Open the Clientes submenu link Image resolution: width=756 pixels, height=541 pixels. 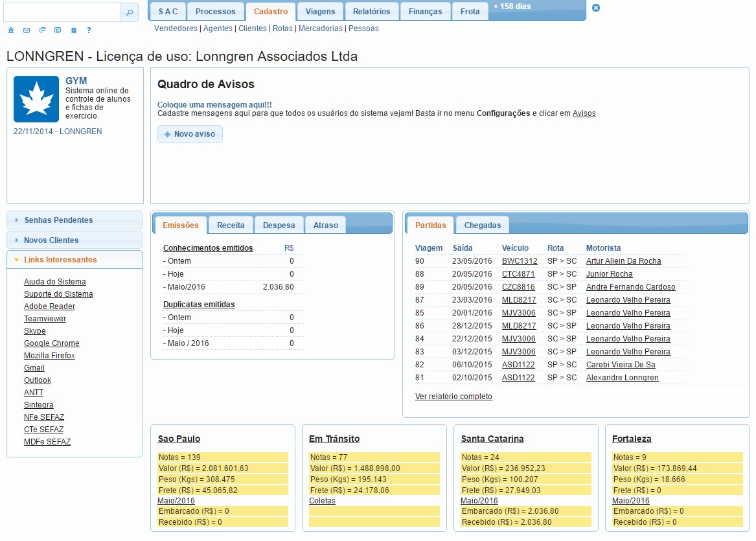click(x=253, y=29)
